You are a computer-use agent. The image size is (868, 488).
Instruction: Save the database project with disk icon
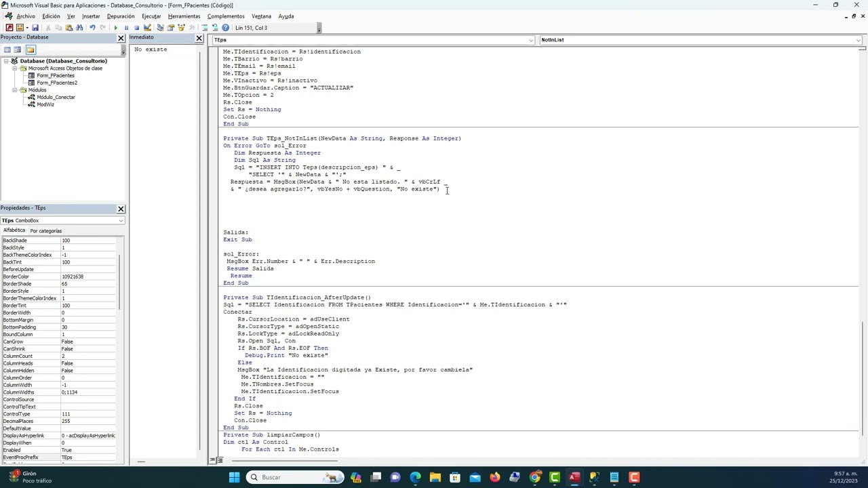tap(35, 28)
